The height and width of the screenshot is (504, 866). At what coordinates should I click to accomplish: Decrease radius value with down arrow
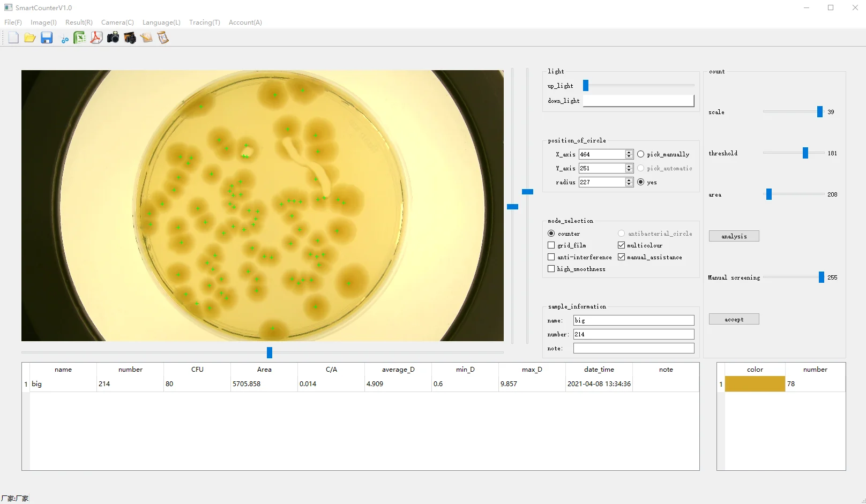tap(629, 184)
